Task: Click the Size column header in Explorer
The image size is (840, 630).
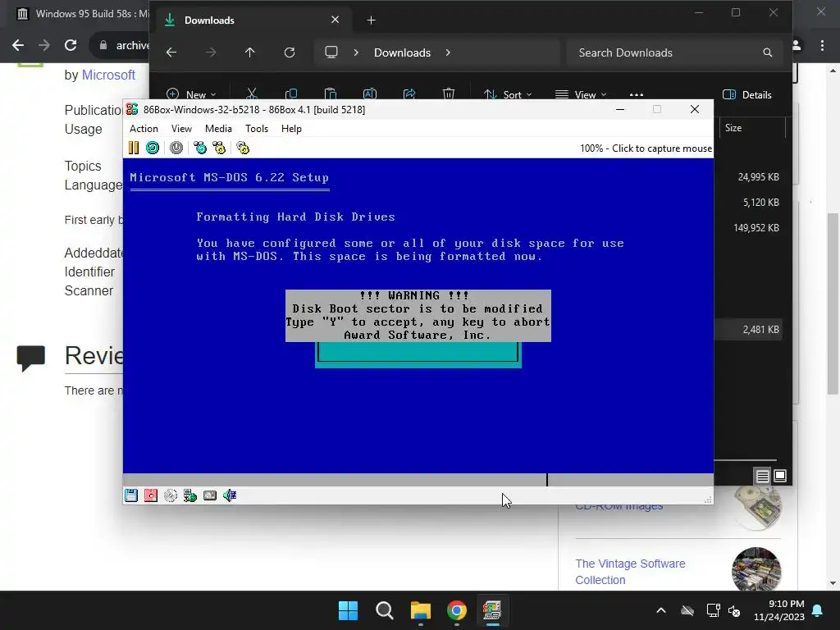Action: (x=733, y=127)
